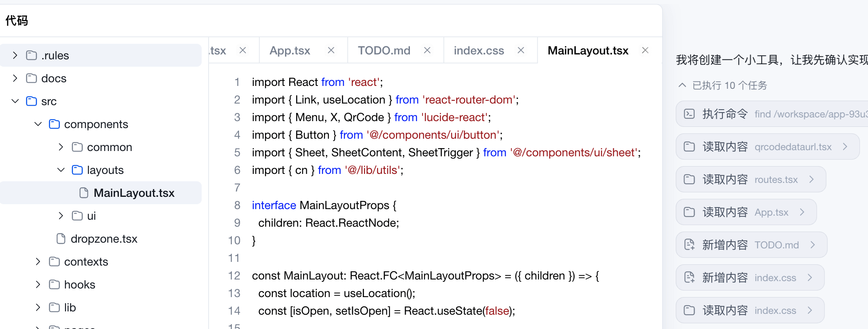The width and height of the screenshot is (868, 329).
Task: Expand the common folder
Action: pos(61,147)
